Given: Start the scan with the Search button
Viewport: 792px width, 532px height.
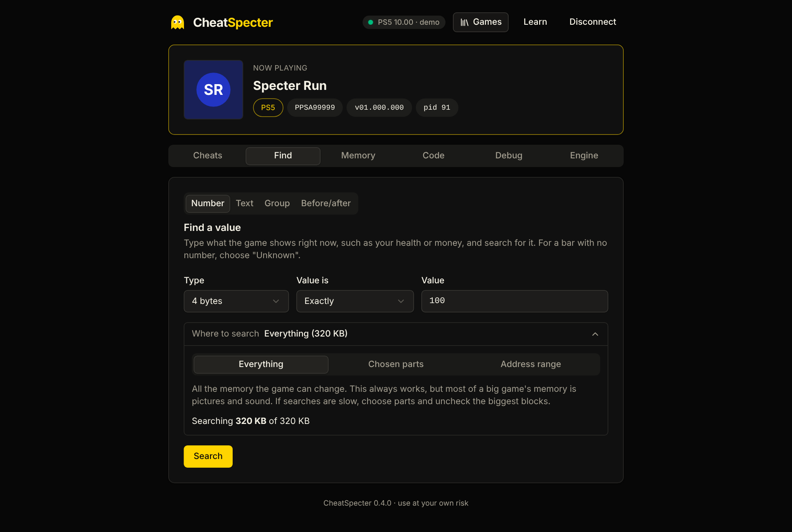Looking at the screenshot, I should click(x=208, y=457).
